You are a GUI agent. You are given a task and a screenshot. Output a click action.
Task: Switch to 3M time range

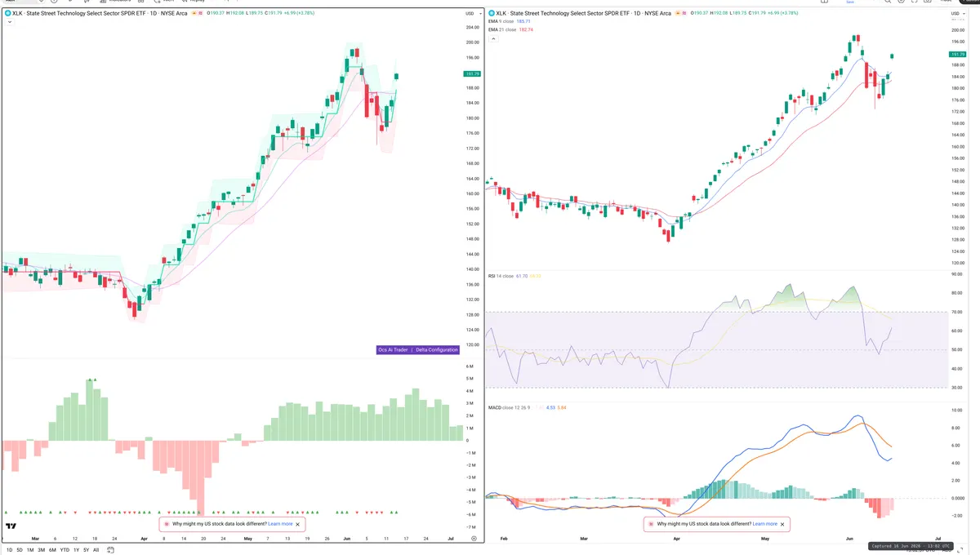click(x=42, y=550)
